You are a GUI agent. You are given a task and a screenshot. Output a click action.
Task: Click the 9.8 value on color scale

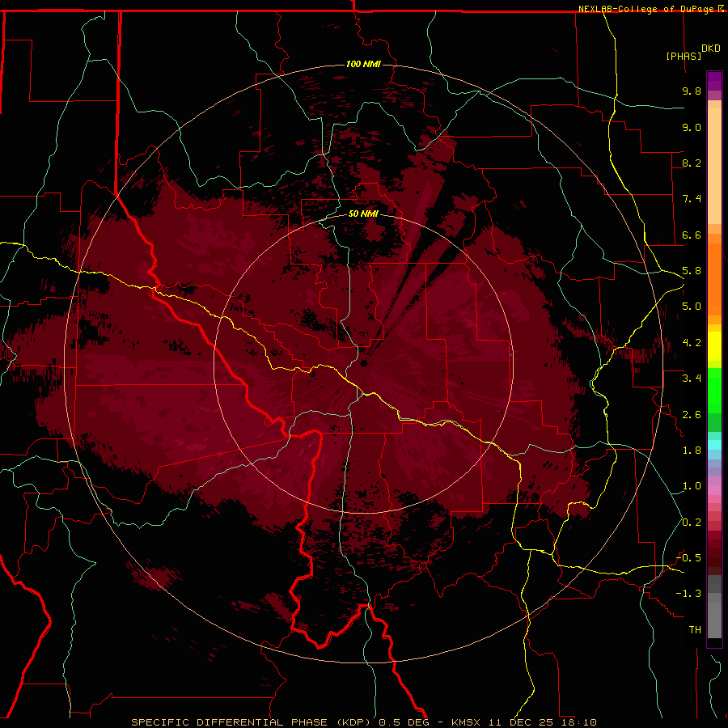pos(692,91)
